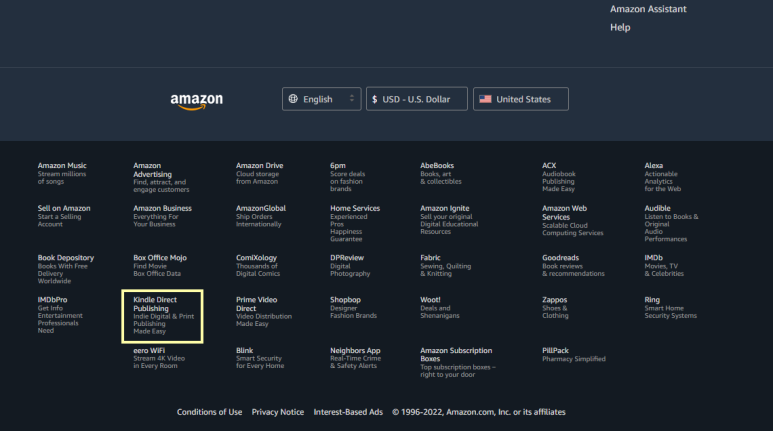This screenshot has height=431, width=773.
Task: Click the globe icon beside English
Action: [293, 99]
